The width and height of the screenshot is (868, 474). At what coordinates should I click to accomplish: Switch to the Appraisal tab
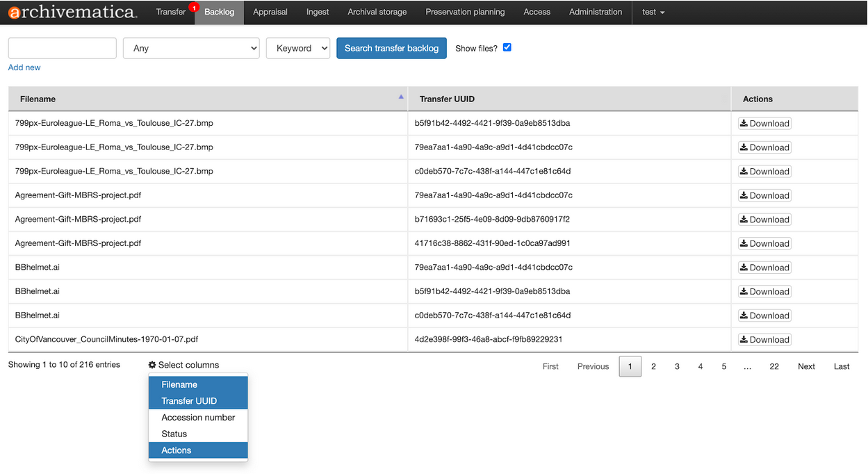tap(270, 12)
